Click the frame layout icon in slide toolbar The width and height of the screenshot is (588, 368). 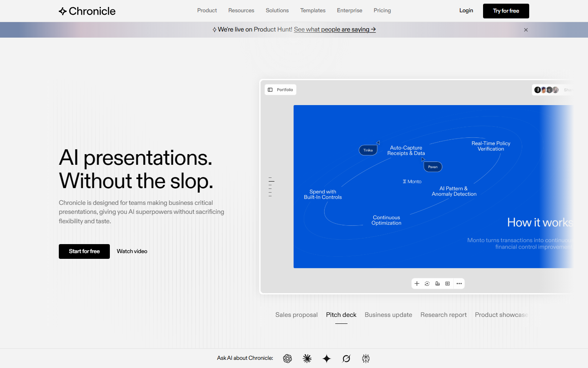tap(447, 283)
